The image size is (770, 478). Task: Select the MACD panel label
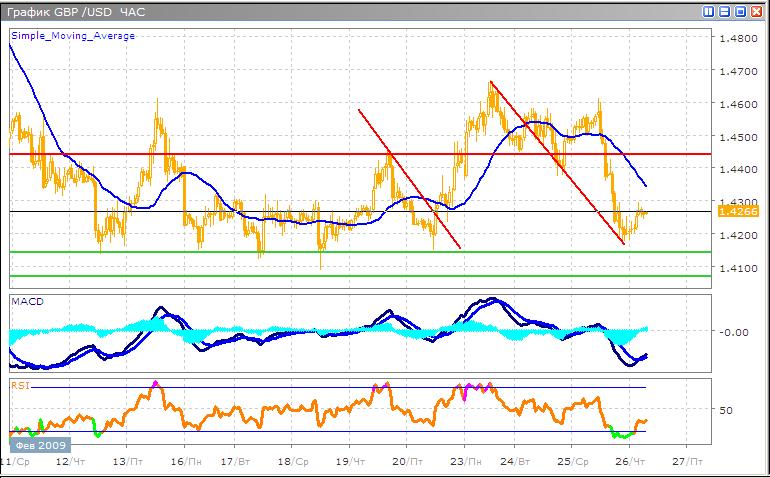click(27, 301)
